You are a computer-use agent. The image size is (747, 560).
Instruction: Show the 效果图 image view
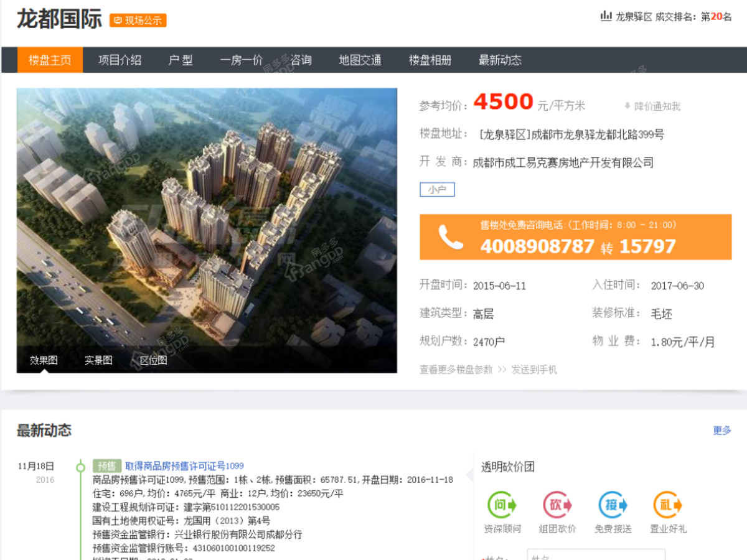click(x=44, y=360)
